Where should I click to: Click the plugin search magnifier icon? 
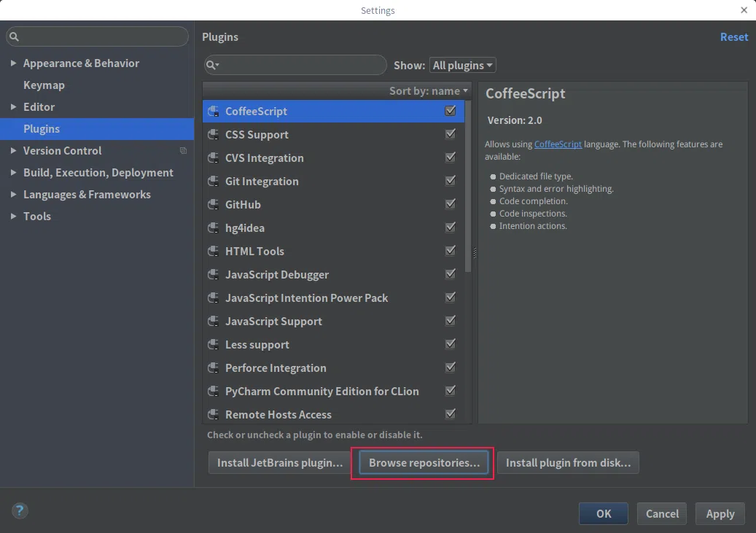(x=212, y=65)
